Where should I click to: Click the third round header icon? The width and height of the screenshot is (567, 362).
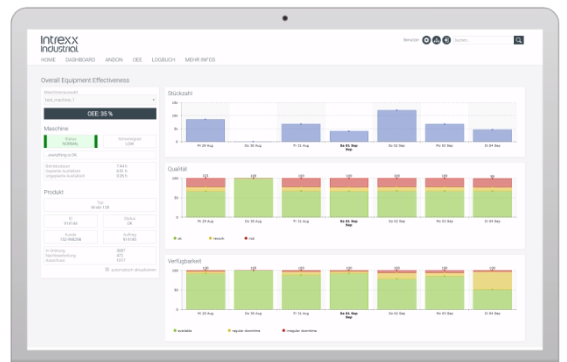point(447,40)
